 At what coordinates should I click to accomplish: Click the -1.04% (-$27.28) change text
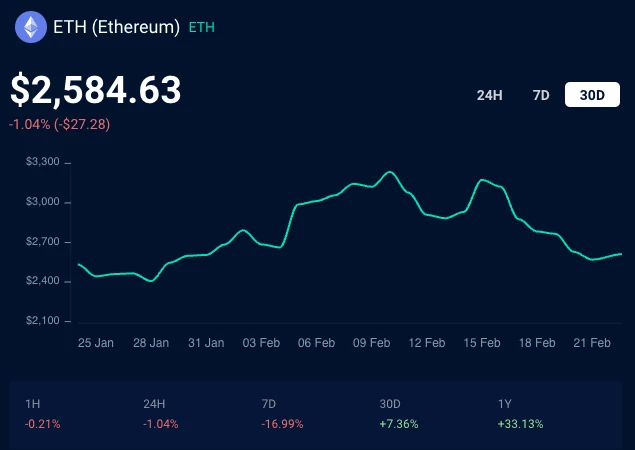59,124
